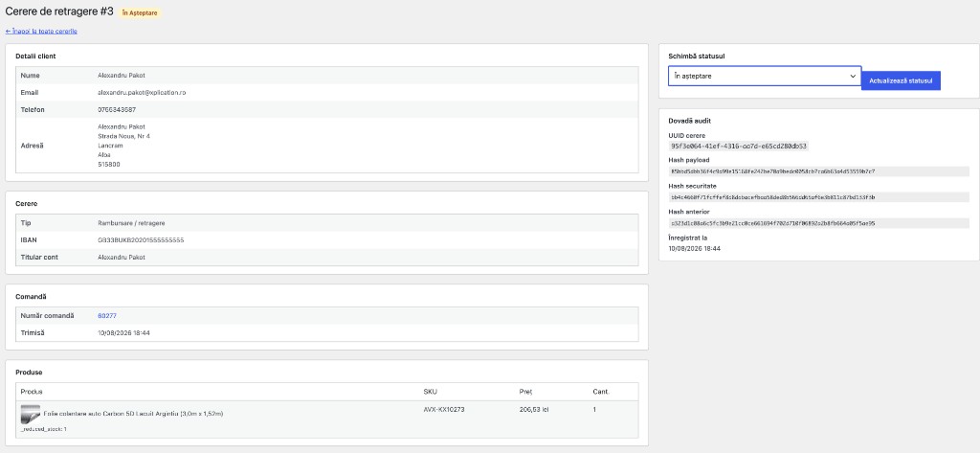
Task: Click the SKU value AVX-KX10273
Action: (444, 409)
